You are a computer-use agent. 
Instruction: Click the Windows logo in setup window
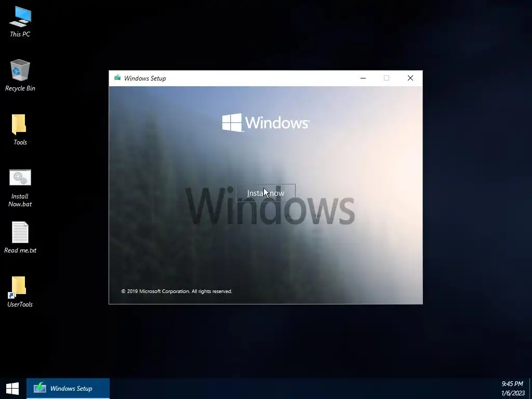[265, 123]
